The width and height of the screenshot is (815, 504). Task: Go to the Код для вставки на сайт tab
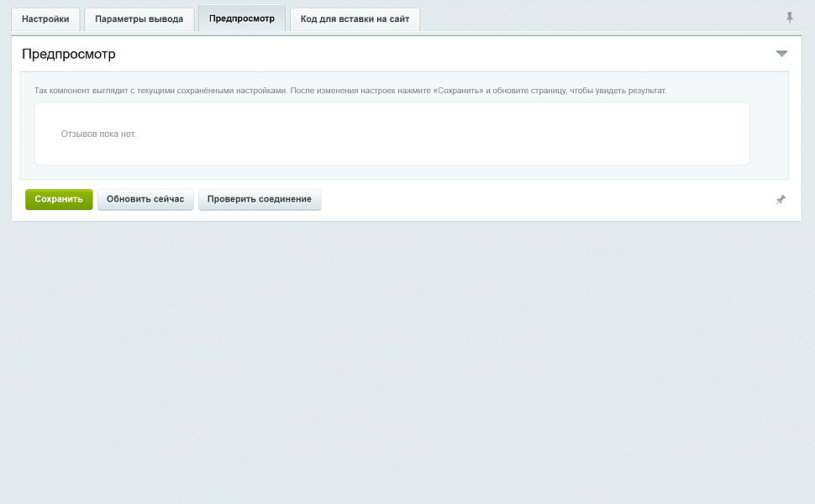click(x=355, y=19)
